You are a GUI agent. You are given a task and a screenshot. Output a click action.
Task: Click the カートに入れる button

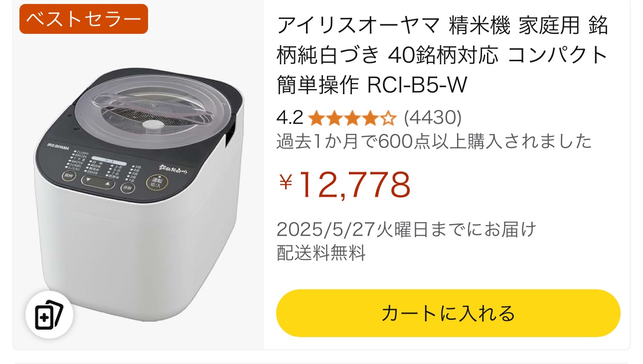(448, 313)
